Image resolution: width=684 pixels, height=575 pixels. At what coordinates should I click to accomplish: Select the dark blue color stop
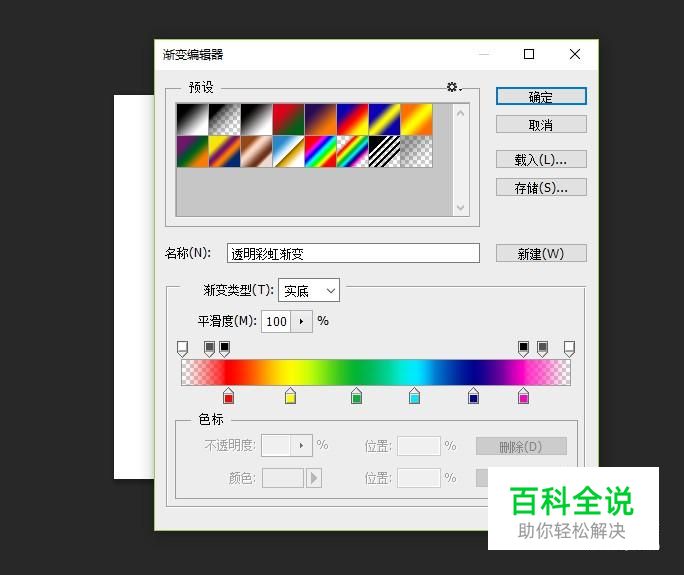(x=473, y=396)
